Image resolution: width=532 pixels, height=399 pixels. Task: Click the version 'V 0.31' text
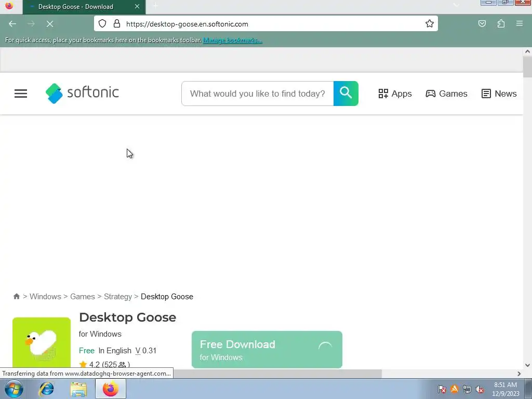click(146, 351)
